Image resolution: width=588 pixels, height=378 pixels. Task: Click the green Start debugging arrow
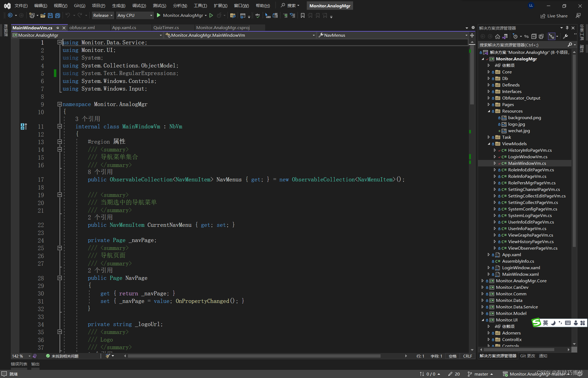159,16
